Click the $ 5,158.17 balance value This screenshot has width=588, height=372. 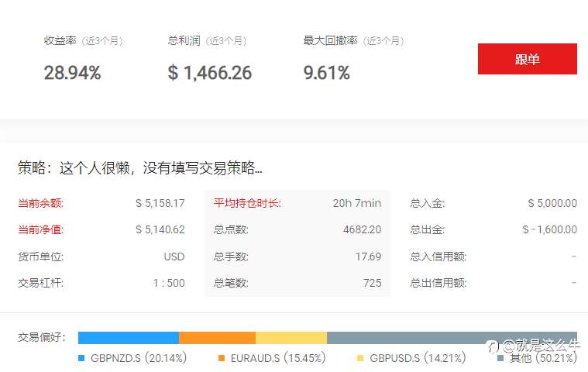(160, 203)
